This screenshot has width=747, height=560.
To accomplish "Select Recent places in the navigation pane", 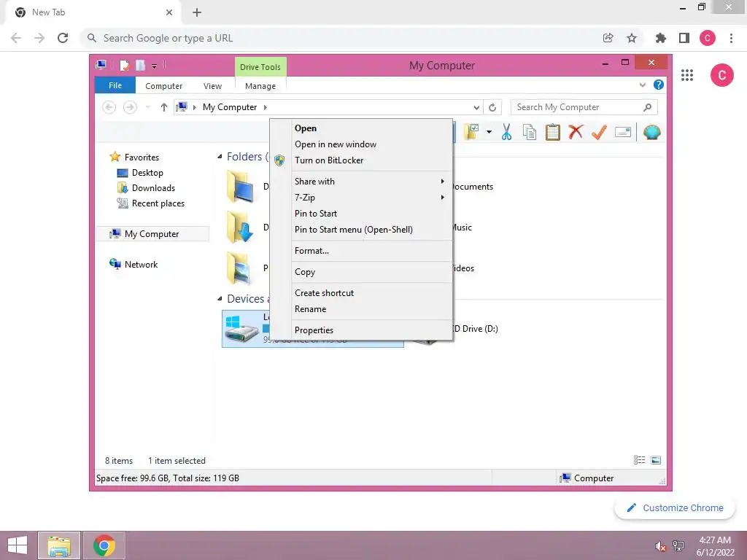I will click(x=158, y=203).
